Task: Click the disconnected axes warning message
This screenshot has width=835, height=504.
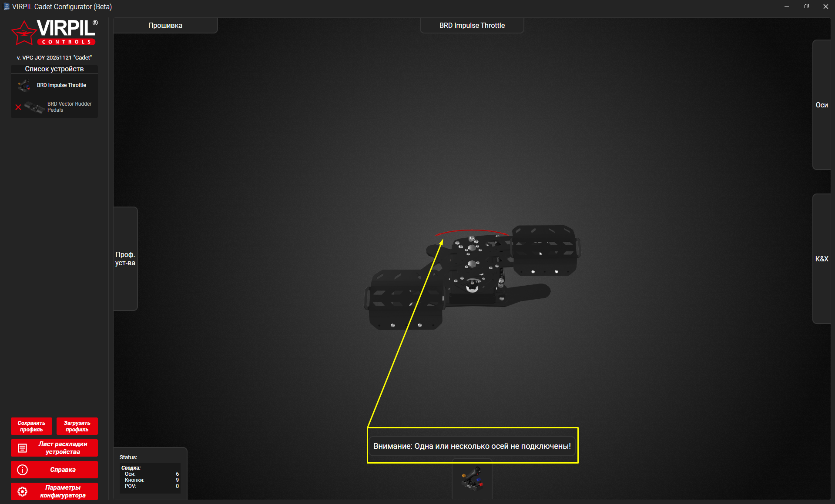Action: (472, 446)
